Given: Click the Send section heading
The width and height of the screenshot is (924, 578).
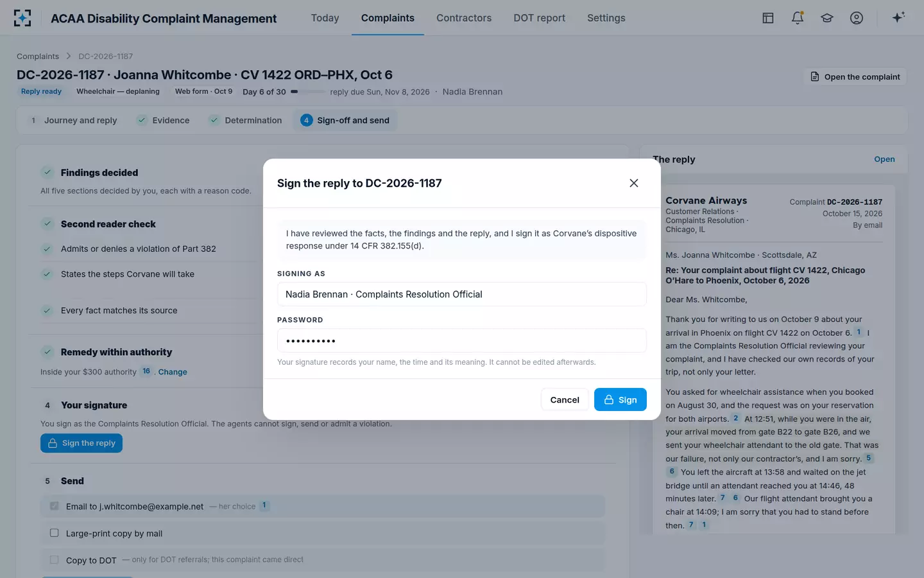Looking at the screenshot, I should (73, 481).
